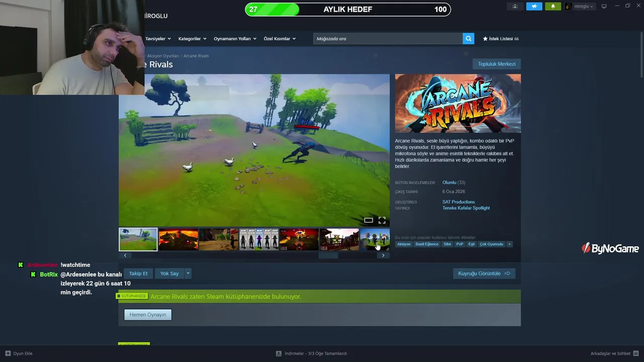Select the Çok Oyunculu tag
This screenshot has height=362, width=644.
tap(492, 244)
